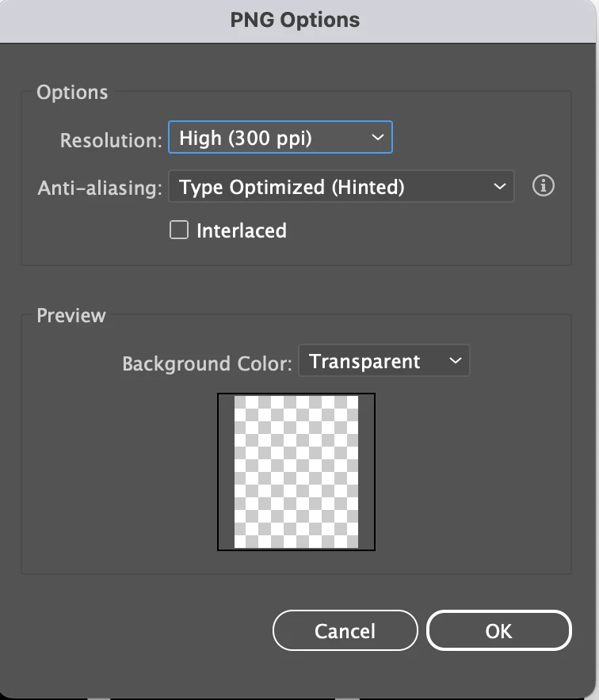Click the "Anti-aliasing:" field label
599x700 pixels.
tap(100, 189)
